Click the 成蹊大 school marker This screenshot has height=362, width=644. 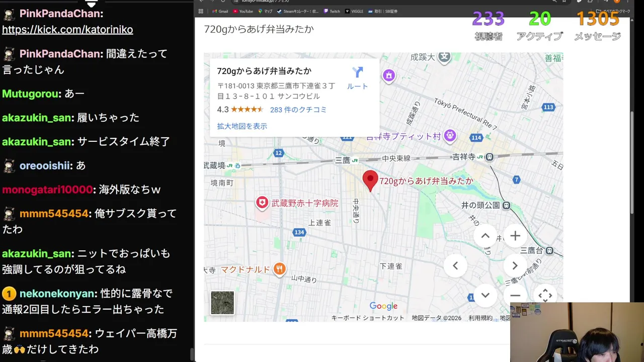444,57
